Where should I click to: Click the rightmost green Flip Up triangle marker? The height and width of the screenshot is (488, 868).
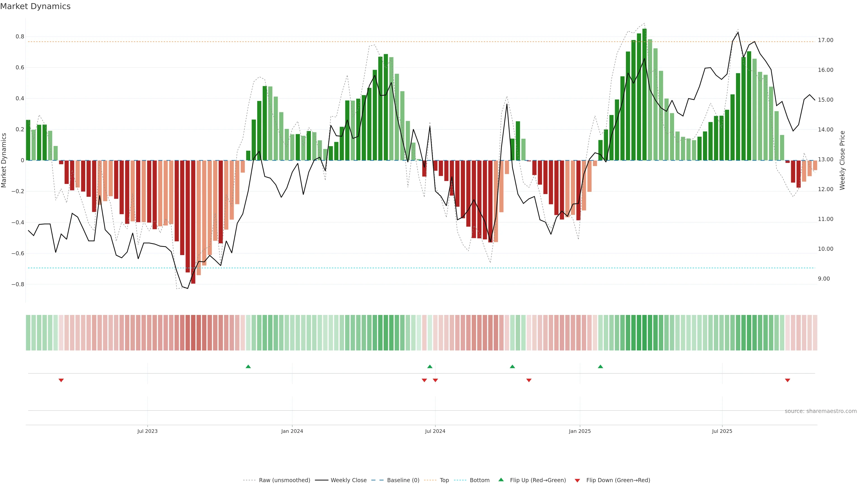[600, 366]
